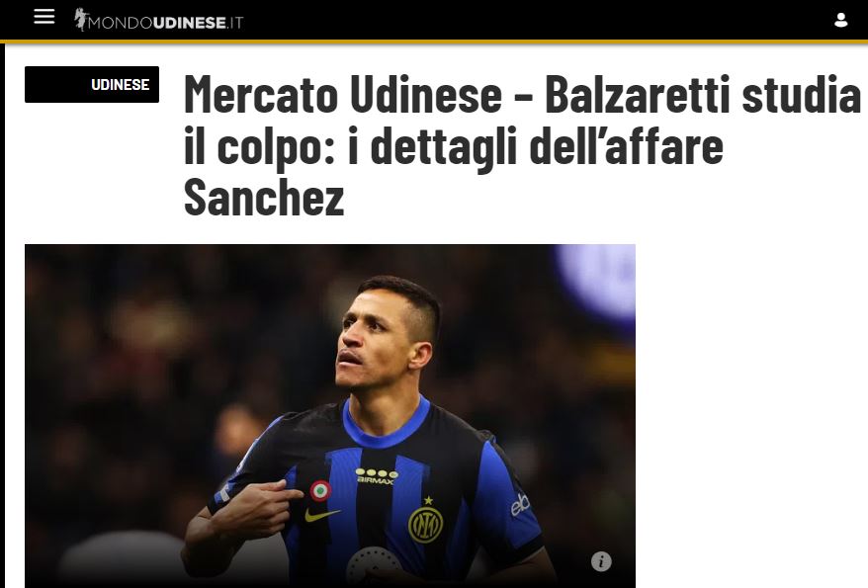The image size is (868, 588).
Task: Click Balzaretti in the article headline
Action: click(x=639, y=94)
